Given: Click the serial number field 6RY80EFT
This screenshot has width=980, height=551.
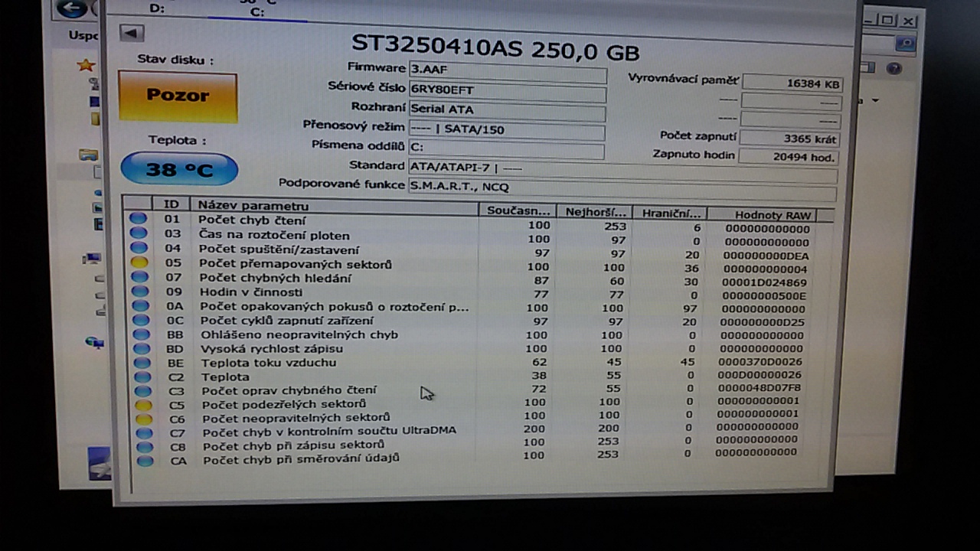Looking at the screenshot, I should coord(508,90).
